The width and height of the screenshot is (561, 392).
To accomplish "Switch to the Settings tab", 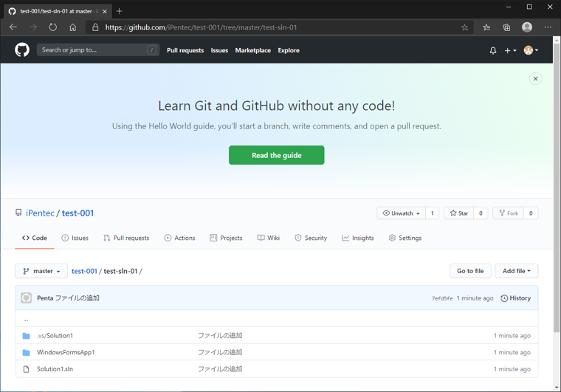I will (x=405, y=238).
